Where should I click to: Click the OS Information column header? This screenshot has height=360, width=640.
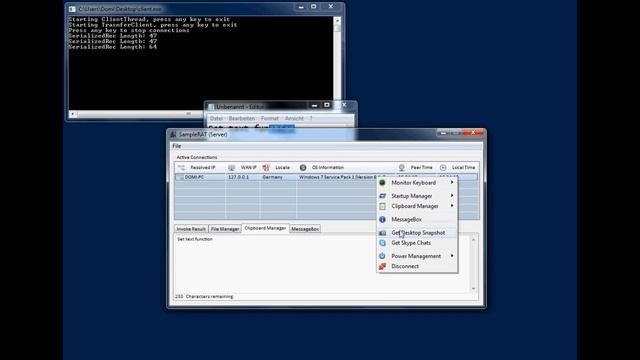click(345, 167)
